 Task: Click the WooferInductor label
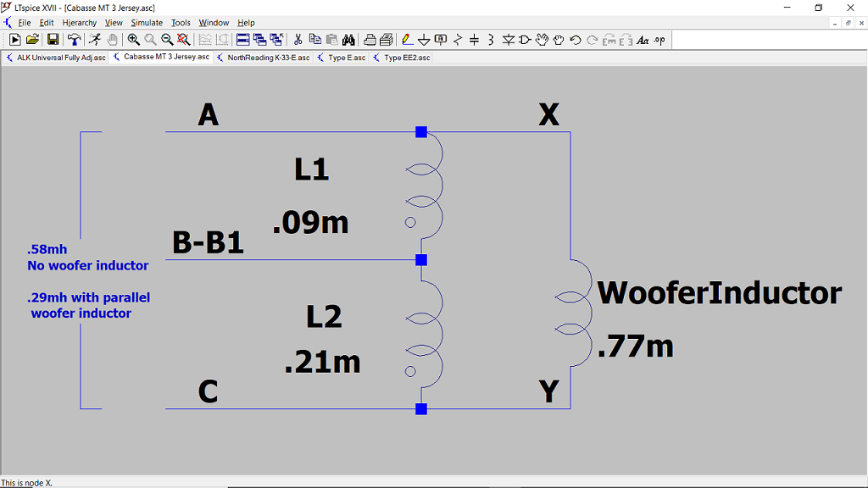(x=719, y=293)
